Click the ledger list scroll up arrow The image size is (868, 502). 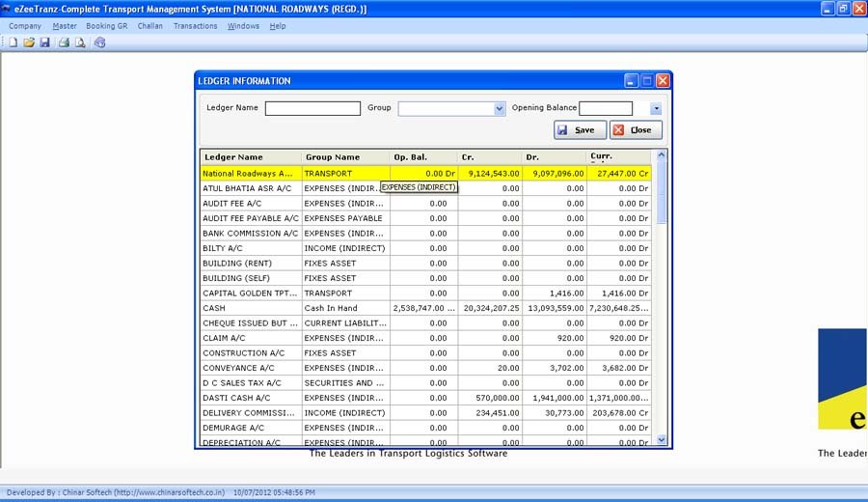[661, 155]
